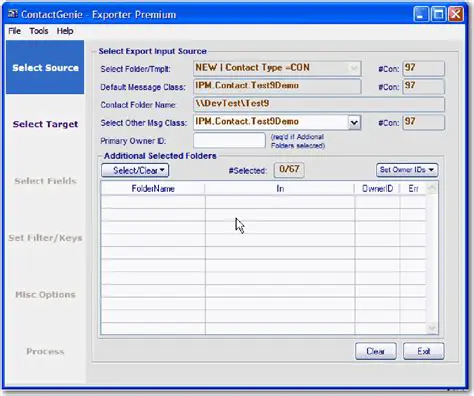Screen dimensions: 474x396
Task: Click the #Con count for Other Msg Class
Action: tap(423, 122)
